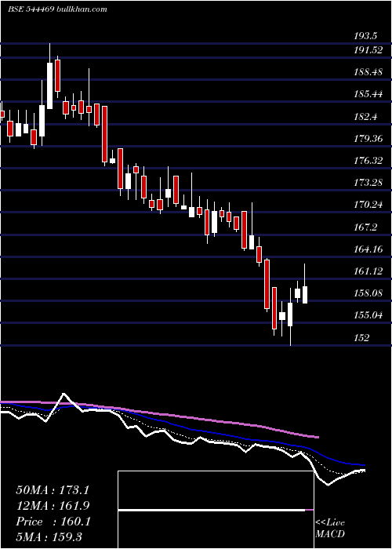Click the 170.24 price axis label
Image resolution: width=392 pixels, height=549 pixels.
point(368,205)
